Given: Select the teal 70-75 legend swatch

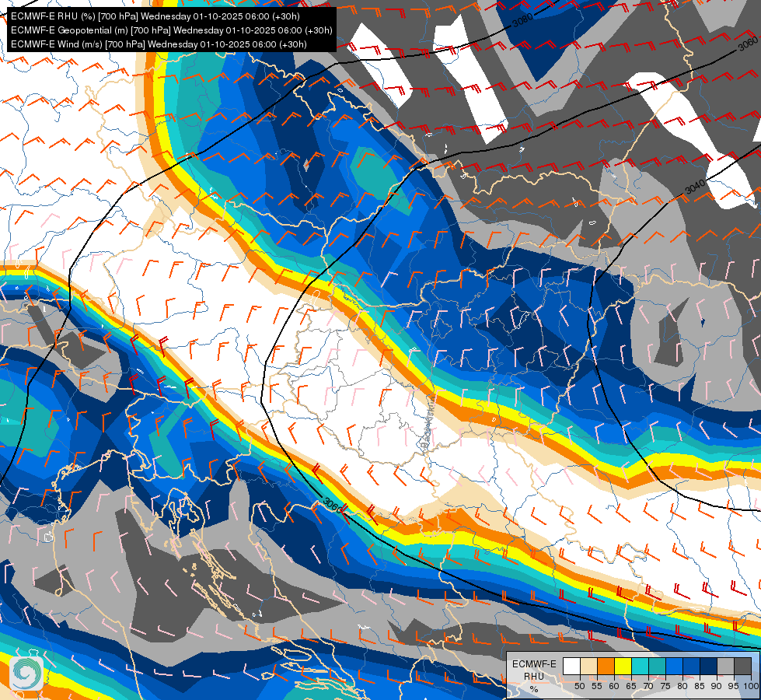Looking at the screenshot, I should coord(657,666).
